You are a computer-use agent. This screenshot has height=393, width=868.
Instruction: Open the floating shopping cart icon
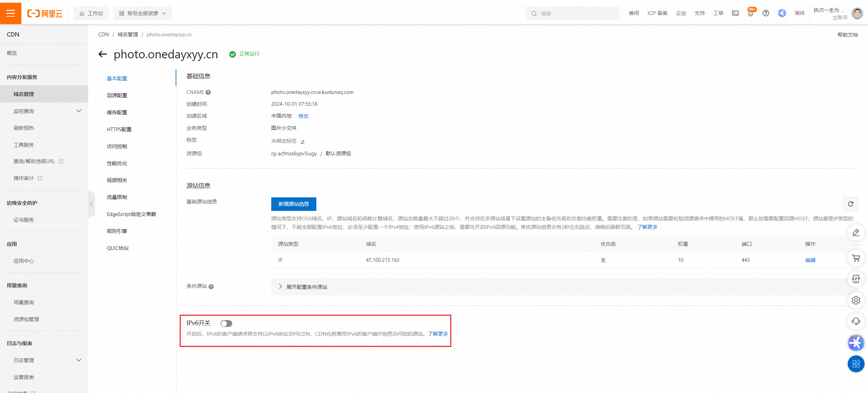pos(856,258)
